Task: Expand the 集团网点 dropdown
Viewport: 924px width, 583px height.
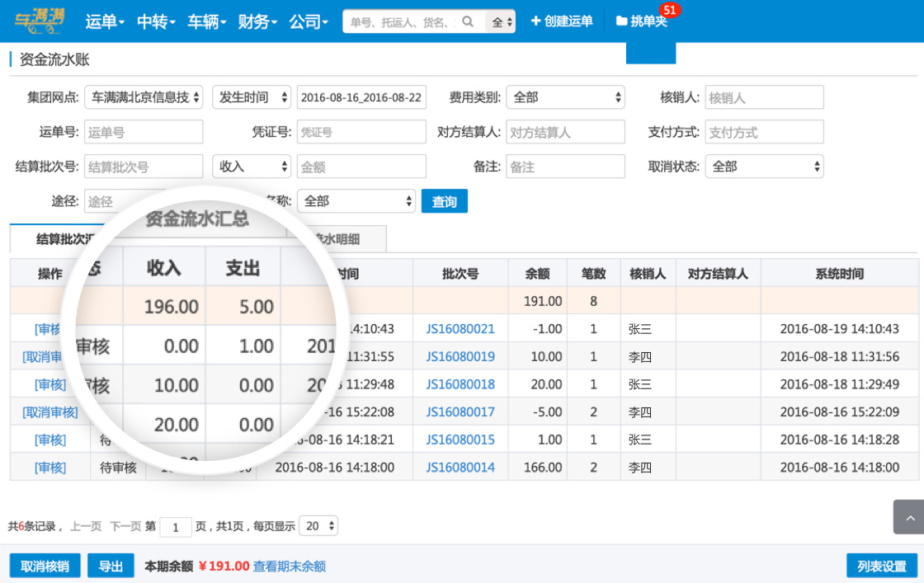Action: tap(144, 97)
